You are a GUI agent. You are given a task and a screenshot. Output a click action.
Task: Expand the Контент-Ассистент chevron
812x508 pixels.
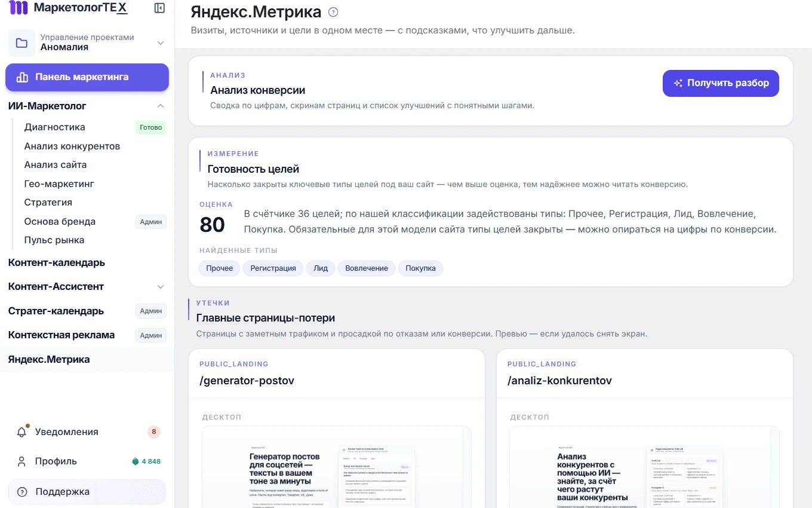(160, 287)
